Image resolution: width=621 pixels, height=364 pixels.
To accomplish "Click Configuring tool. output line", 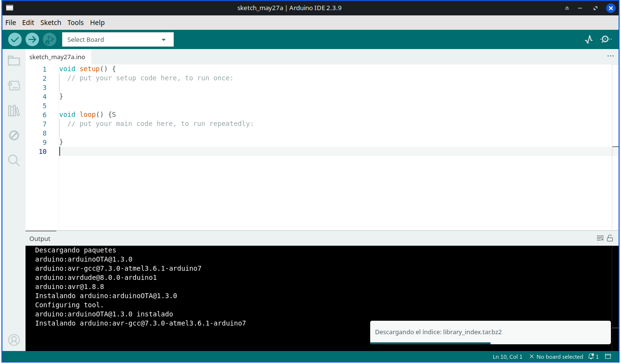I will click(69, 305).
